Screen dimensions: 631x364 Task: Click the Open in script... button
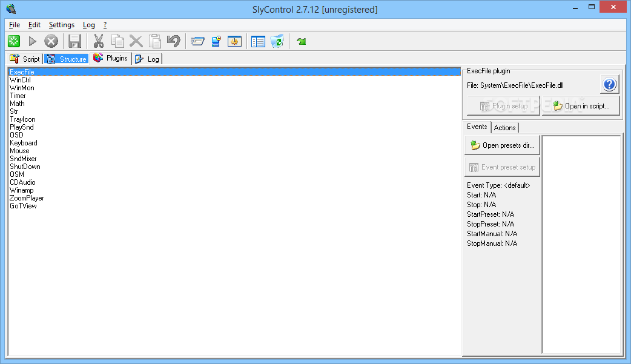(581, 106)
